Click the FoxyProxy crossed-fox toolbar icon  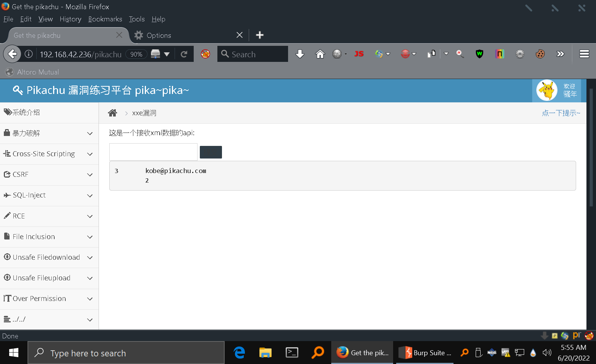coord(206,54)
